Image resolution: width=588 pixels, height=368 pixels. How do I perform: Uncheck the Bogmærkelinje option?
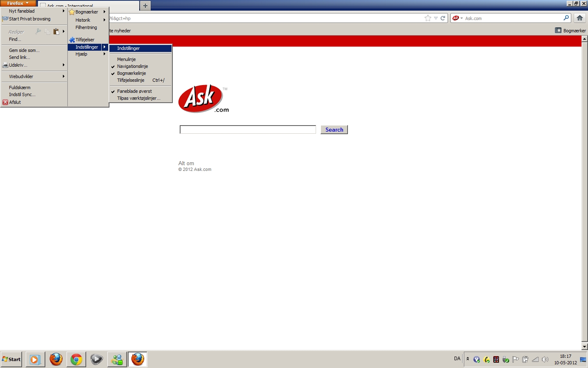(x=140, y=73)
